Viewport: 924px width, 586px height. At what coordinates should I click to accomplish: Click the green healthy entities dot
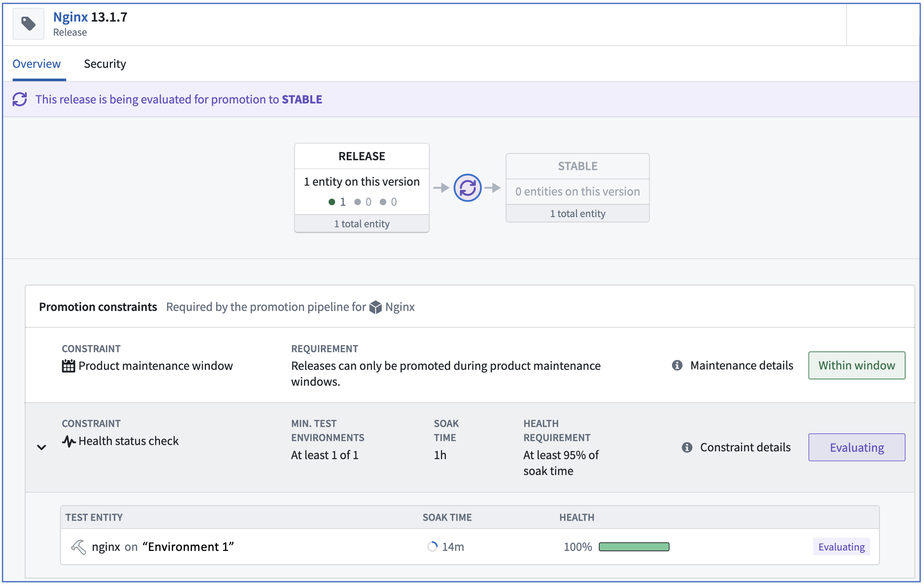click(x=332, y=202)
